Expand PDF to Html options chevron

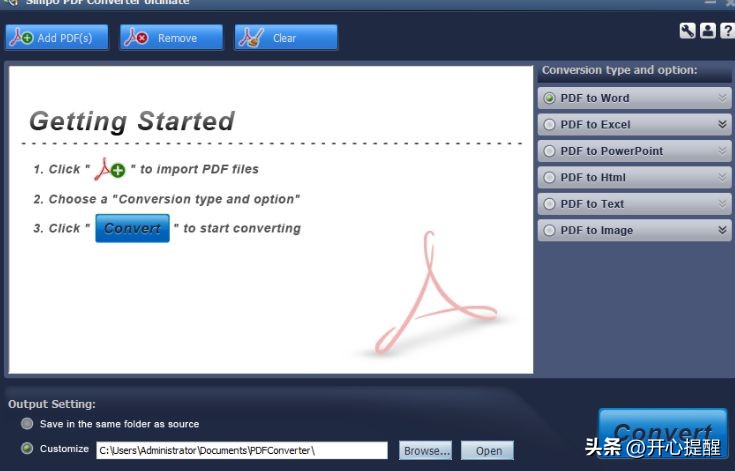pos(722,177)
